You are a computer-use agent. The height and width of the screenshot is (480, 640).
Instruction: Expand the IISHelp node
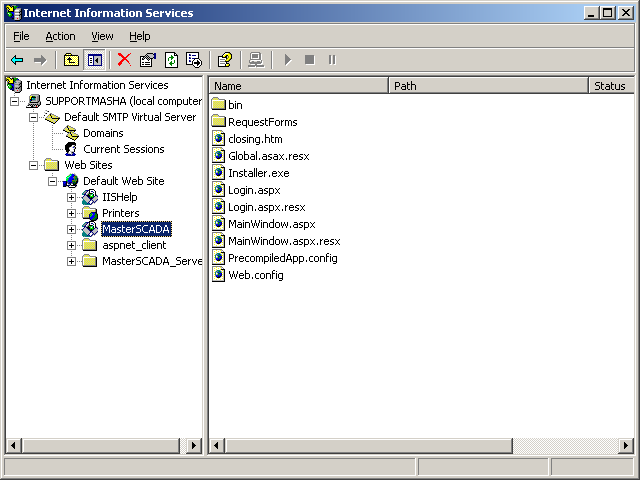pyautogui.click(x=71, y=197)
